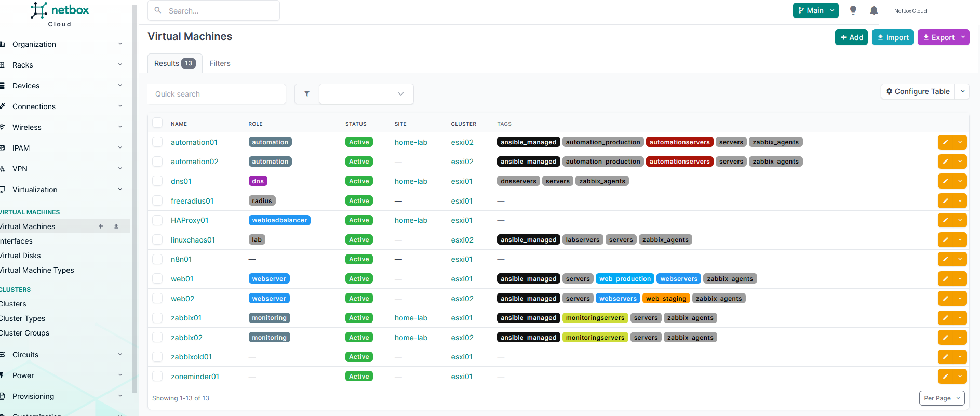Open the zabbix02 virtual machine link
The width and height of the screenshot is (980, 416).
pos(186,338)
